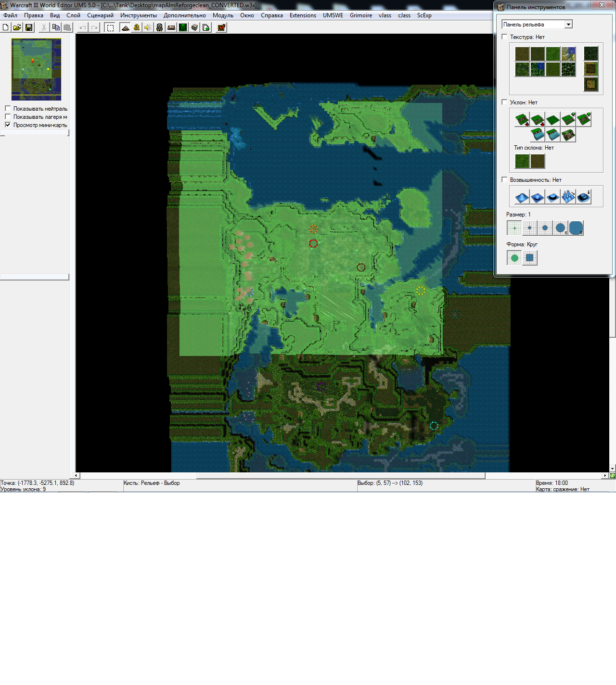Open the Сценарий menu

pos(100,15)
